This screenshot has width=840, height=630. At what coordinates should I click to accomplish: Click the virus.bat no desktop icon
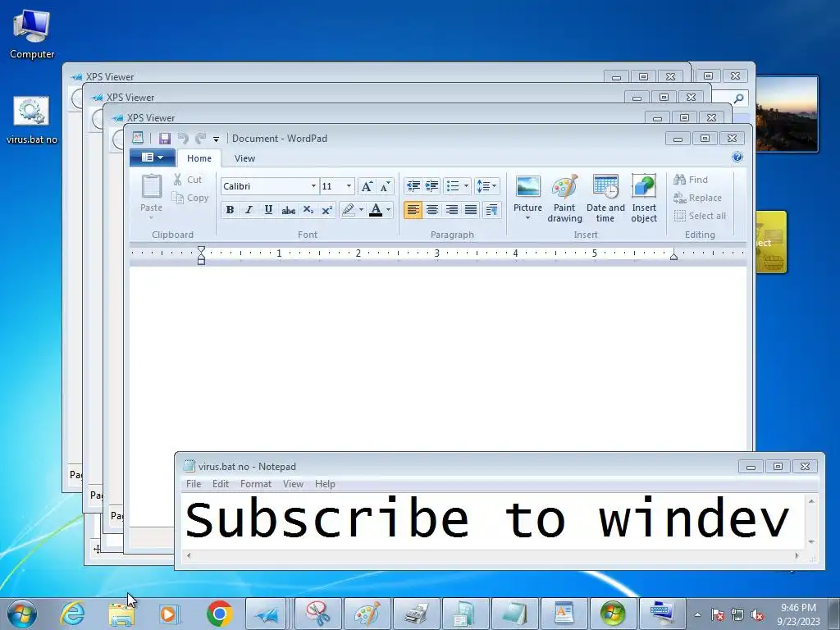point(32,120)
